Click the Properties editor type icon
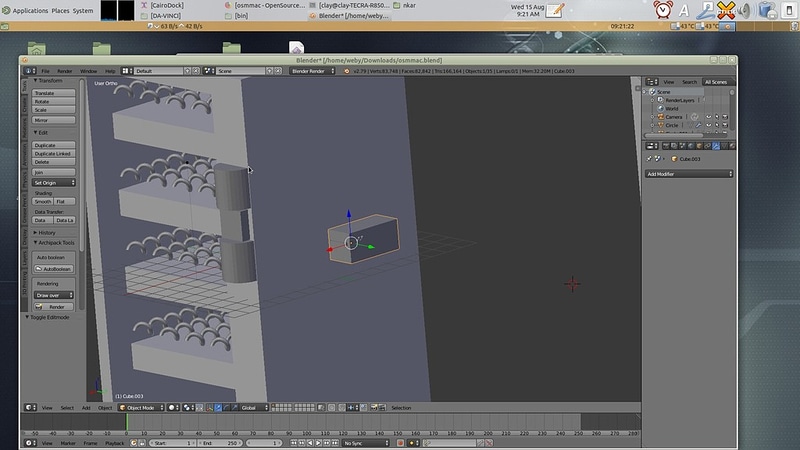This screenshot has width=800, height=450. [x=650, y=146]
